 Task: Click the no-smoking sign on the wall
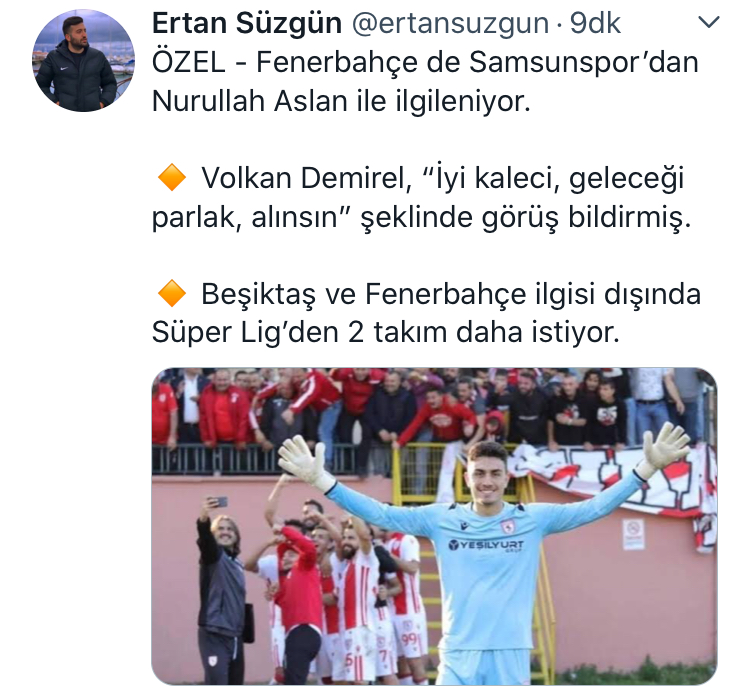tap(633, 535)
